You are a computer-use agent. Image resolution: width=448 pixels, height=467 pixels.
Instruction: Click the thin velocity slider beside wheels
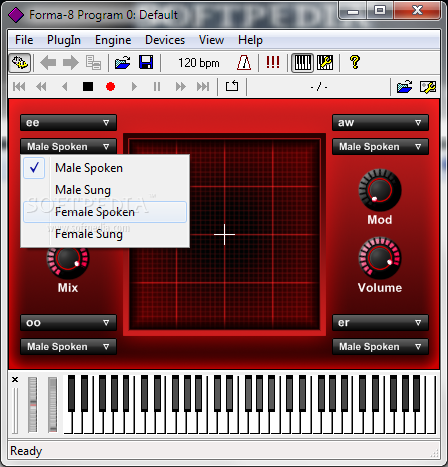pyautogui.click(x=15, y=411)
